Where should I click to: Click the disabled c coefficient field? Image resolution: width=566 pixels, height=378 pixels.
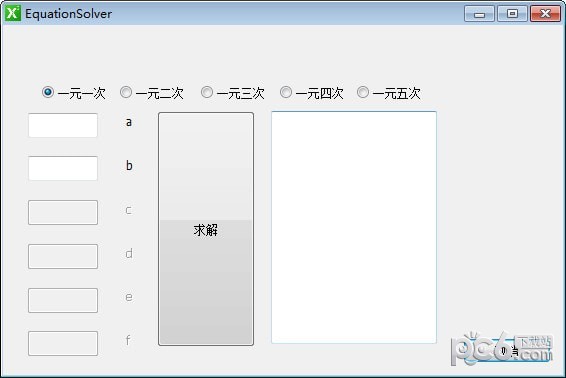pyautogui.click(x=63, y=213)
